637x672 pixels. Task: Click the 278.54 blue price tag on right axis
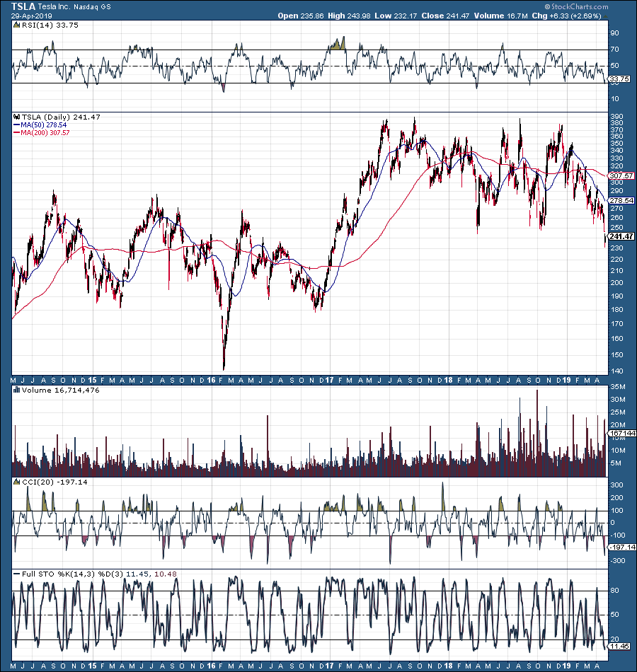pyautogui.click(x=621, y=201)
